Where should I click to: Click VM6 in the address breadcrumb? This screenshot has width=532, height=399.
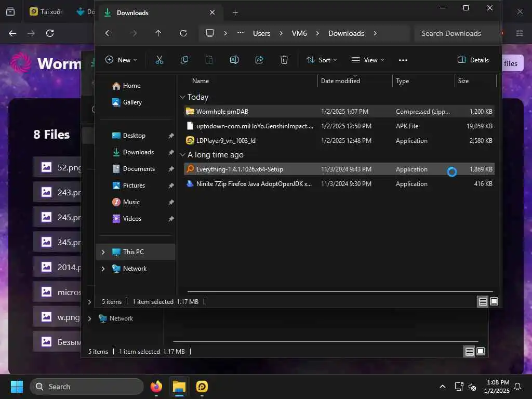(299, 33)
